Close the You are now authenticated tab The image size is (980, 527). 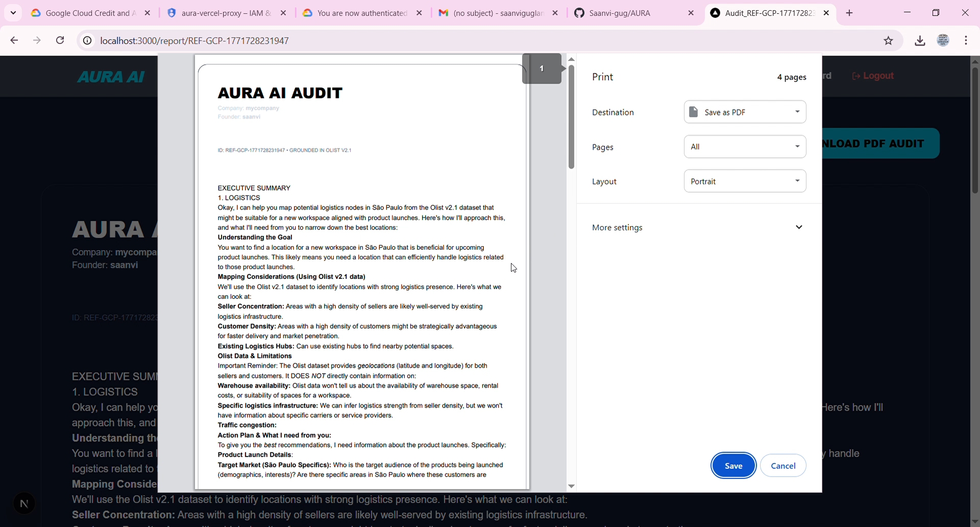coord(419,13)
